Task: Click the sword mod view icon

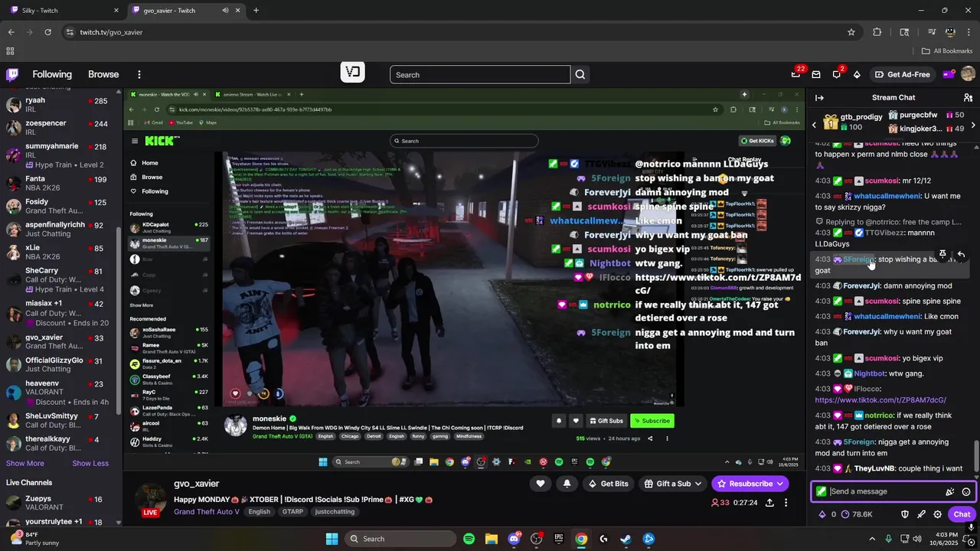Action: tap(921, 514)
